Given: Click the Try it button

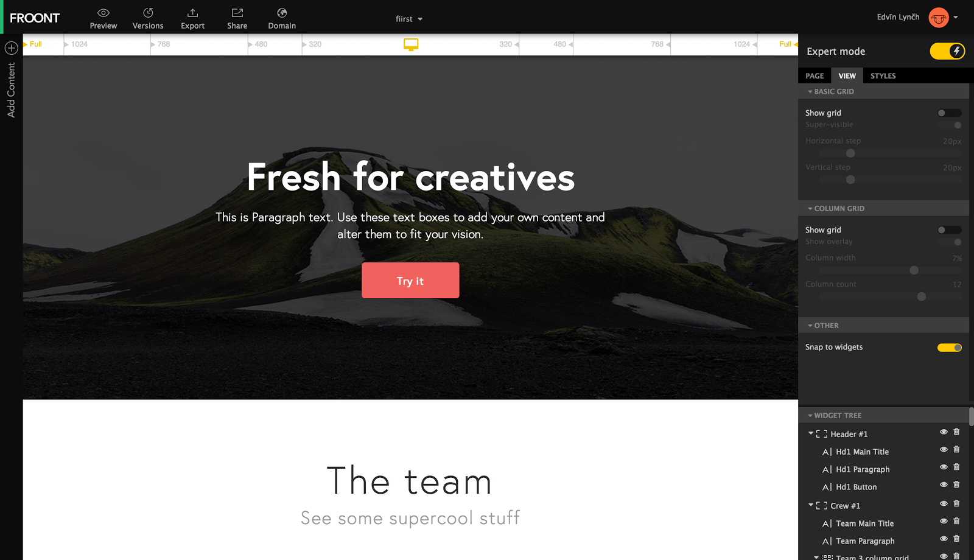Looking at the screenshot, I should pyautogui.click(x=410, y=281).
